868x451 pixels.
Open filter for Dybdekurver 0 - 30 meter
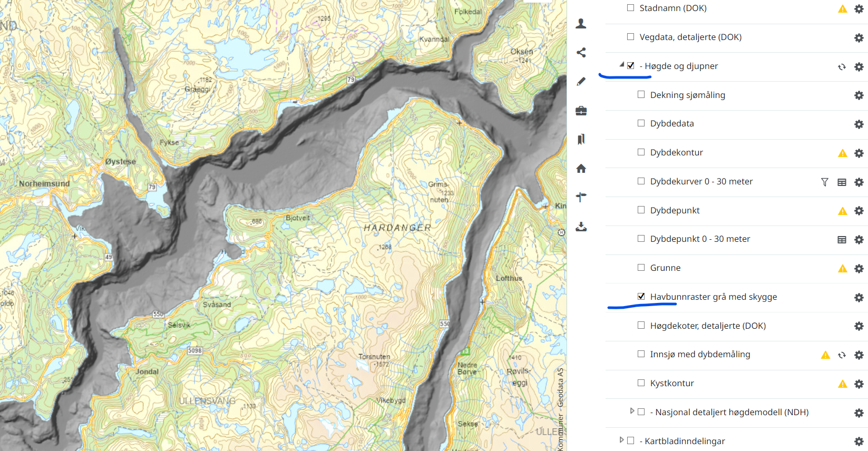824,182
